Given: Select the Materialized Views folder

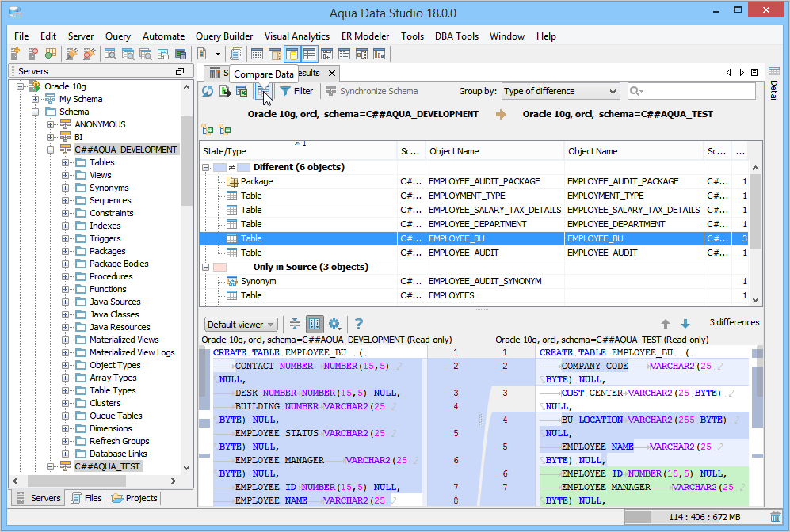Looking at the screenshot, I should click(124, 340).
